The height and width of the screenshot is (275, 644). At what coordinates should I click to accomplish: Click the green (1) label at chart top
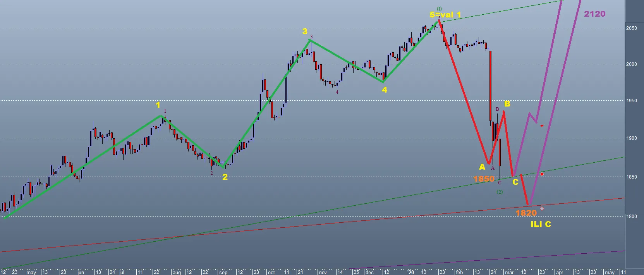coord(439,9)
